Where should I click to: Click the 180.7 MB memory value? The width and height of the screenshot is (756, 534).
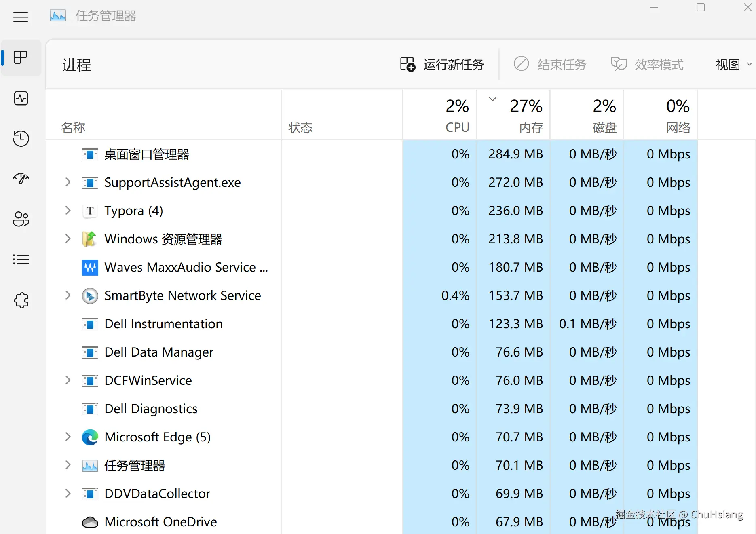tap(515, 267)
